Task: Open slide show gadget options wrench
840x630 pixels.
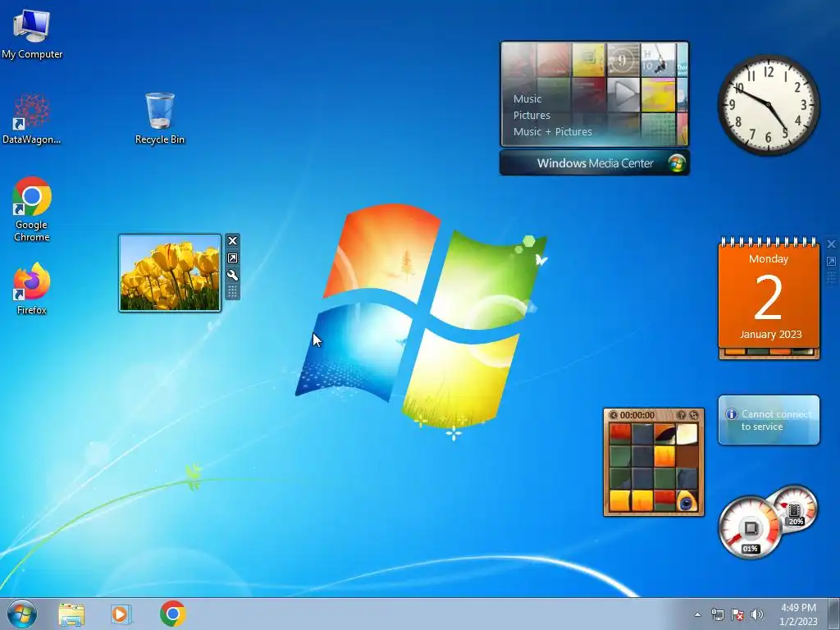Action: [x=232, y=276]
